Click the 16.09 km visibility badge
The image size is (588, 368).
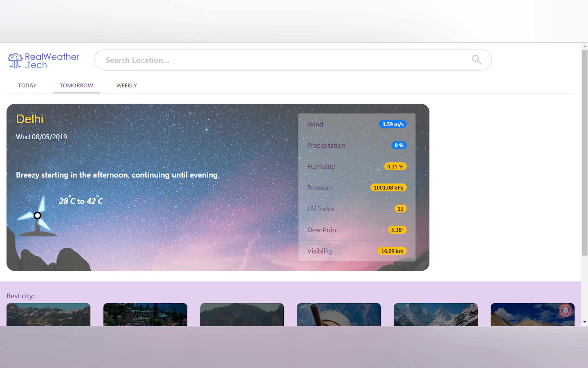coord(392,251)
